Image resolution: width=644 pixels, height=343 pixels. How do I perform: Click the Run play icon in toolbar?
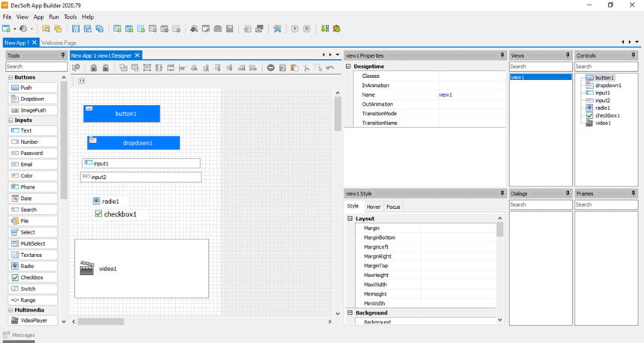pos(294,28)
